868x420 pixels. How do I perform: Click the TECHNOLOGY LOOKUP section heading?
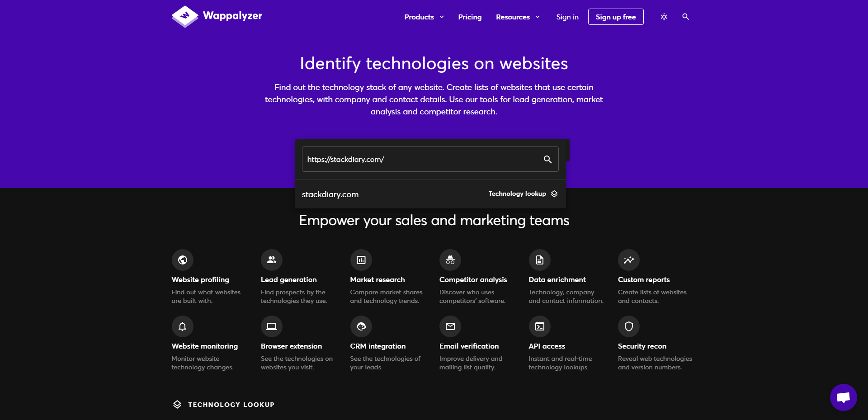231,405
